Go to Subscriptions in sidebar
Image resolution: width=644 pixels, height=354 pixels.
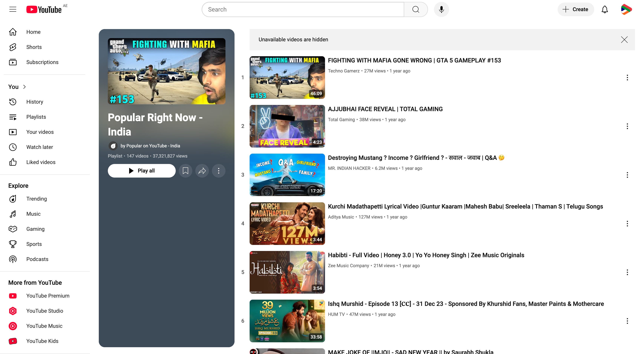[x=42, y=62]
